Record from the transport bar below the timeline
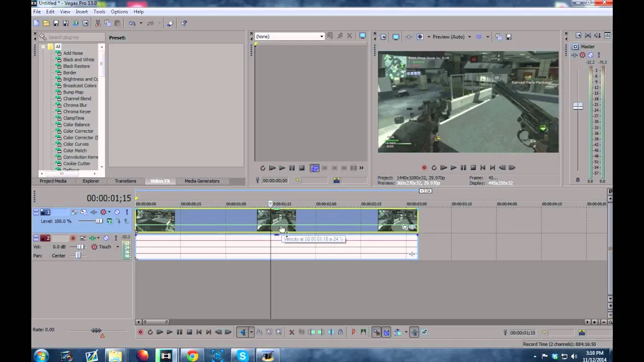644x362 pixels. click(140, 332)
